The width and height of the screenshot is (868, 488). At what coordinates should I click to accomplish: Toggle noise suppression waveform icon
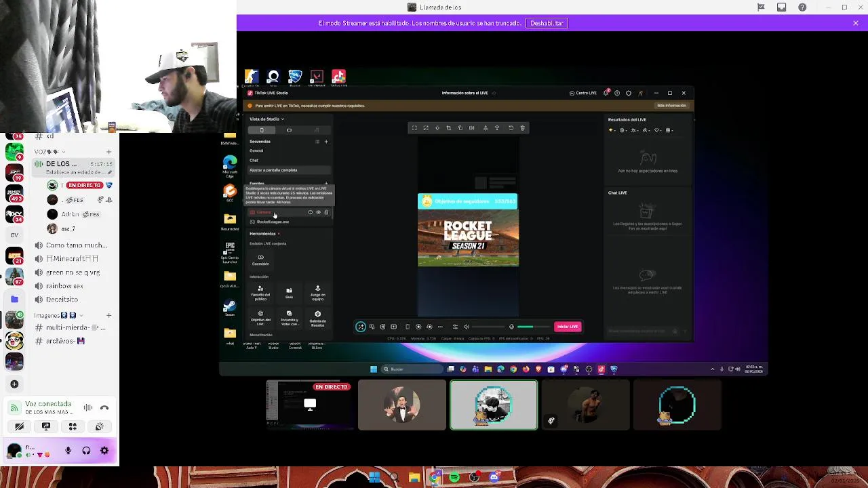tap(88, 407)
